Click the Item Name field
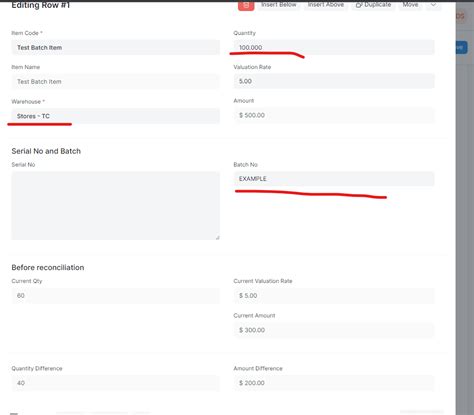The height and width of the screenshot is (415, 474). 116,81
